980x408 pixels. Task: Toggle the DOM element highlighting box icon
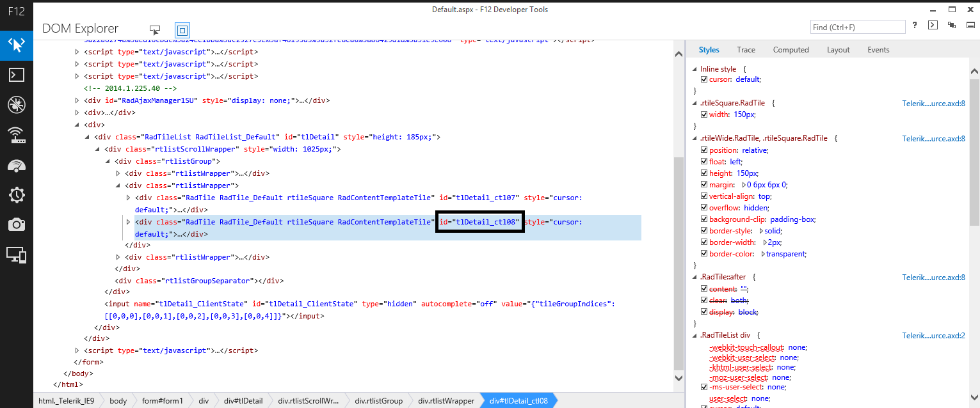[x=182, y=30]
